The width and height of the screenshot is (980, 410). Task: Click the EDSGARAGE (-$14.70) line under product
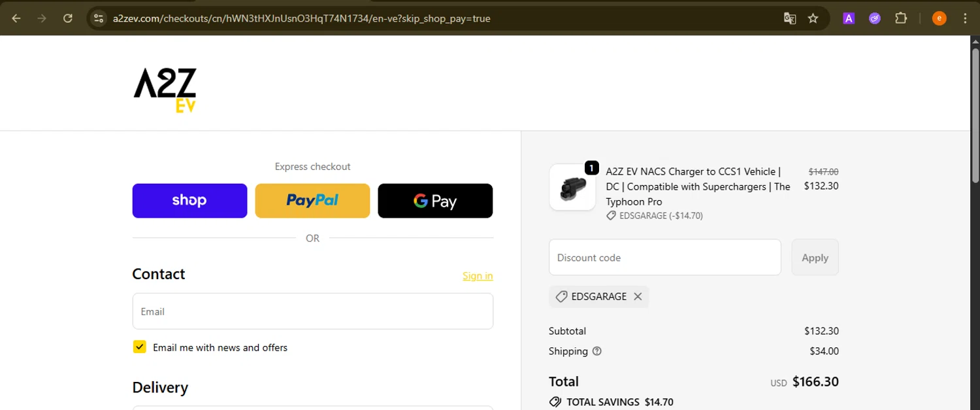(x=655, y=216)
